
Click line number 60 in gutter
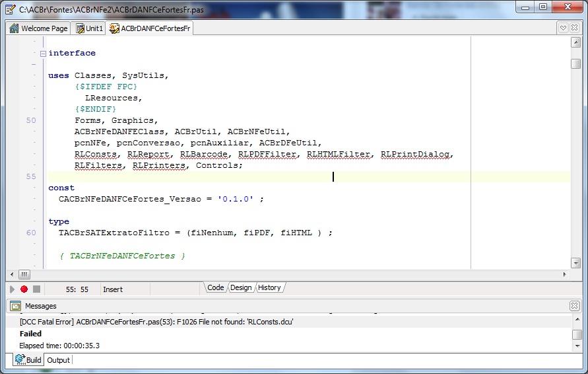tap(31, 233)
